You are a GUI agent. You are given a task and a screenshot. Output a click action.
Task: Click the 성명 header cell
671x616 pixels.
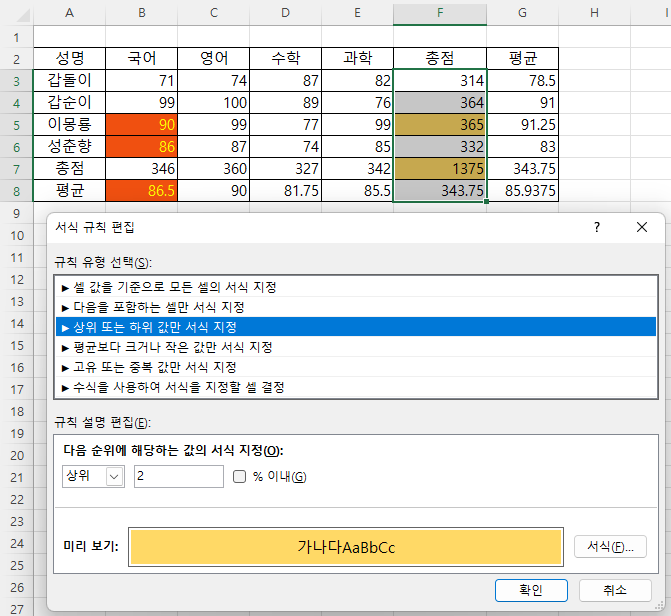69,58
